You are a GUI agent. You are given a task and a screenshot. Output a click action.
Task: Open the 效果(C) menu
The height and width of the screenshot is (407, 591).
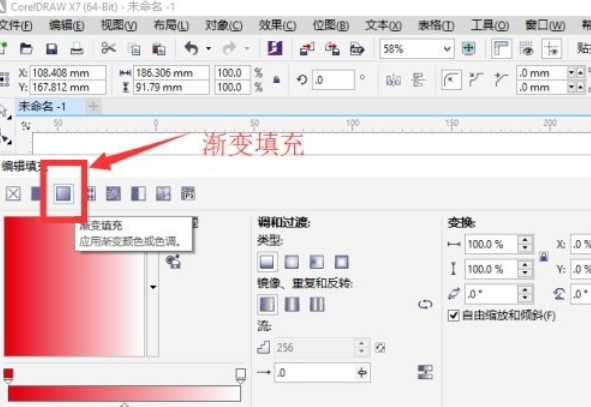coord(277,25)
